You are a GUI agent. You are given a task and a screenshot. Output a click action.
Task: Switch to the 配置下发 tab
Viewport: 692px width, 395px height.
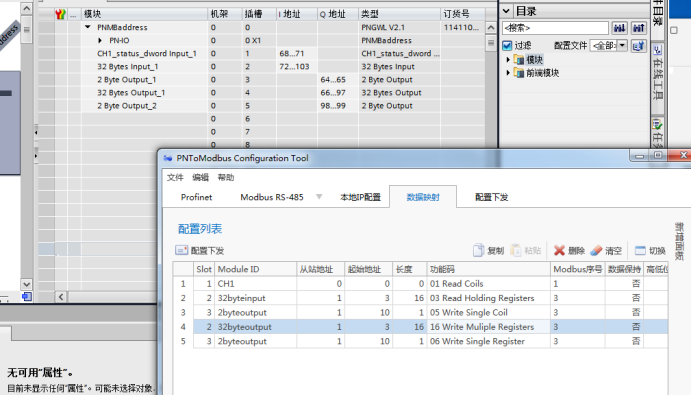(x=491, y=197)
